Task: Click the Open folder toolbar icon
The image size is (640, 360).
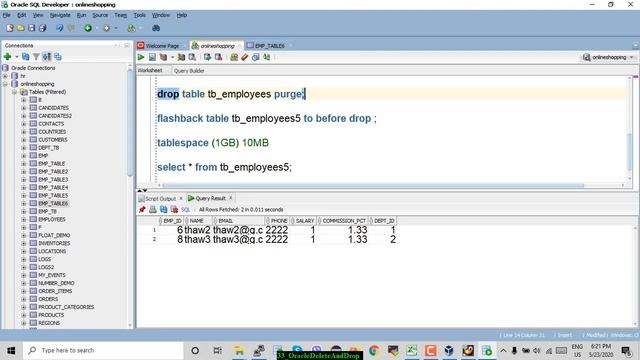Action: [20, 28]
